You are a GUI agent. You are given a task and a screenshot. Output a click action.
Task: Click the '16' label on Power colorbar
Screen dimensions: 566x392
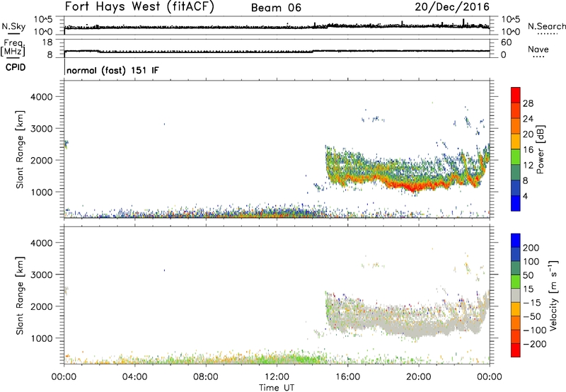click(x=528, y=150)
